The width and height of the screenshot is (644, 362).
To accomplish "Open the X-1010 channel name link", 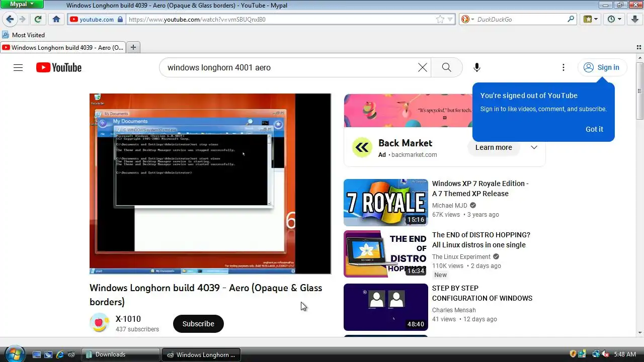I will pos(128,319).
